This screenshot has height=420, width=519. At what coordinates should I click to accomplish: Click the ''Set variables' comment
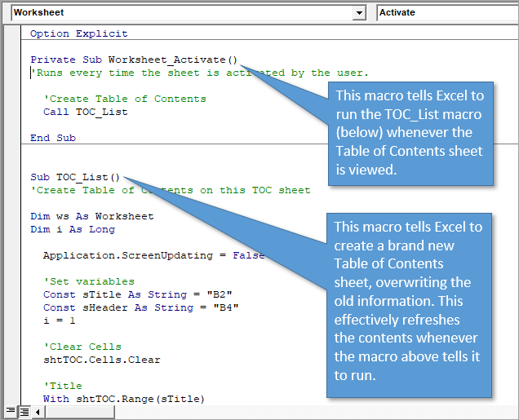[89, 281]
